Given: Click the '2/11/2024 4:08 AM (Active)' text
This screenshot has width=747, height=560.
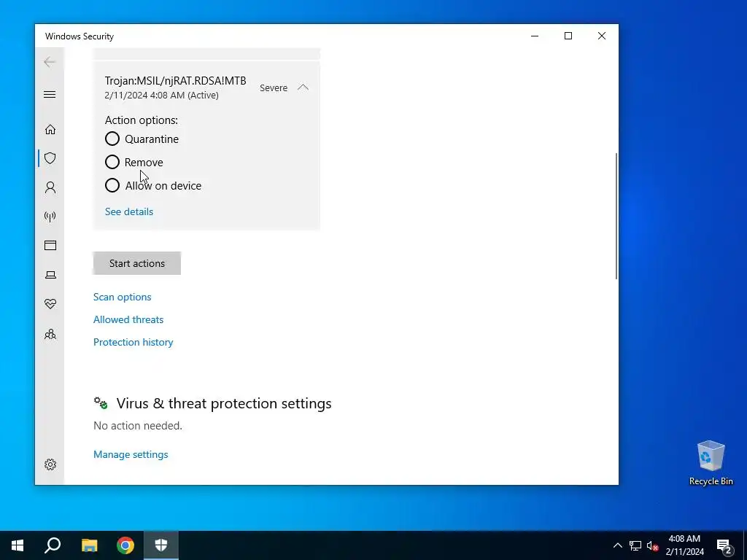Looking at the screenshot, I should tap(161, 96).
